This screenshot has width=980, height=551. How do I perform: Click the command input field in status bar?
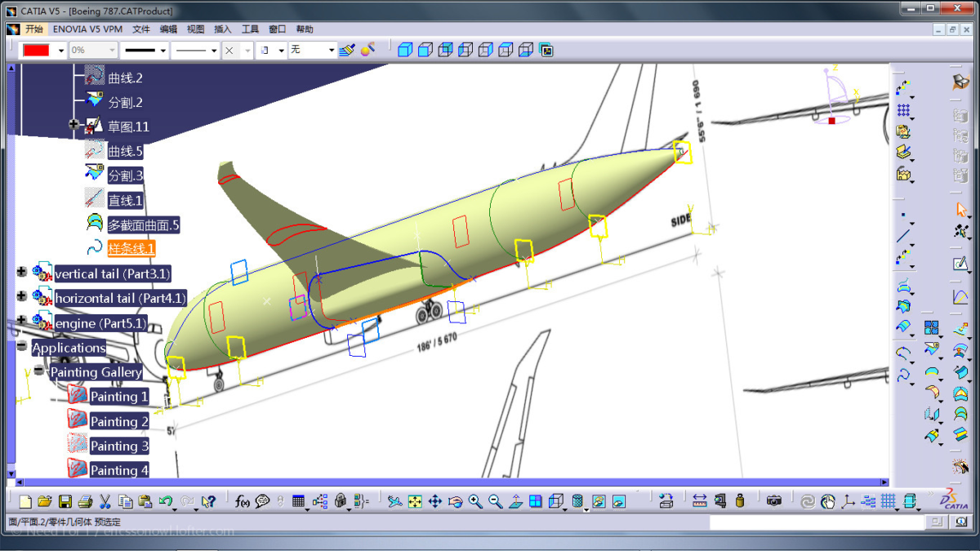pyautogui.click(x=817, y=522)
